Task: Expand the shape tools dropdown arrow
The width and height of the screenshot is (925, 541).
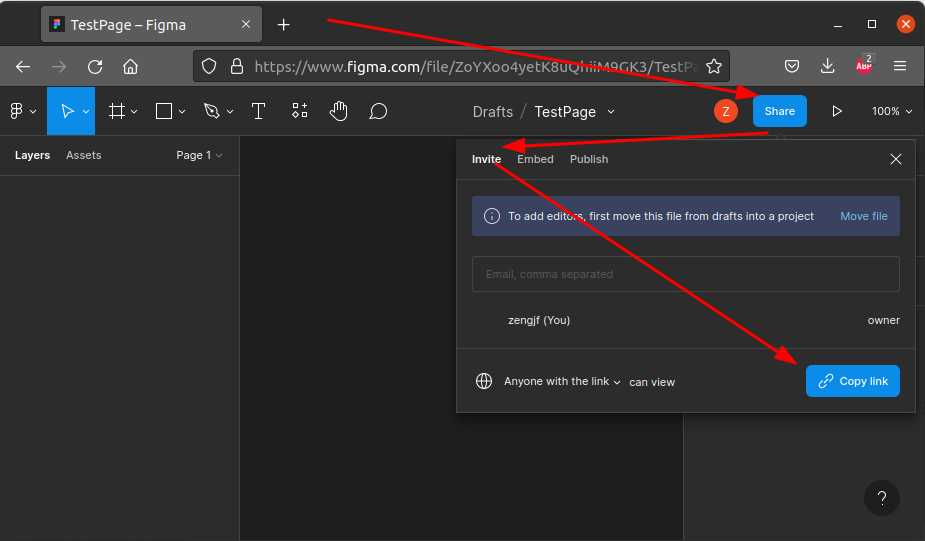Action: [182, 112]
